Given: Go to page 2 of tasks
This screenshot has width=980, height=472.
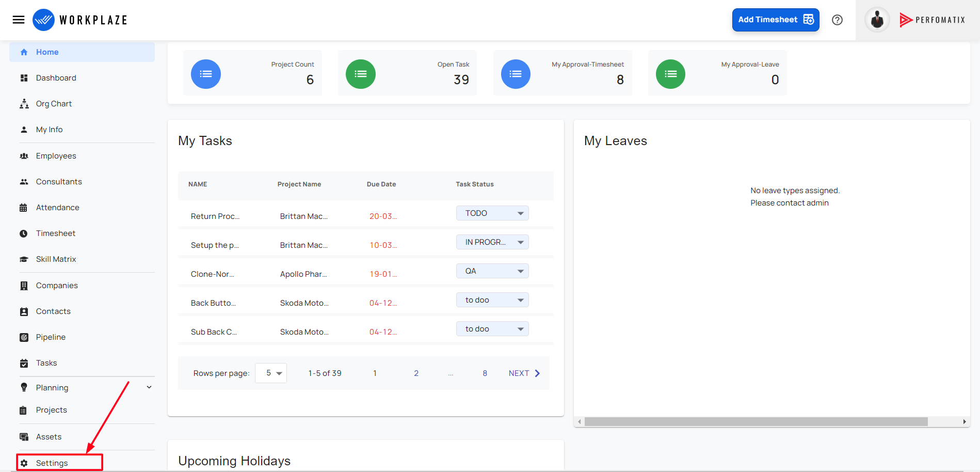Looking at the screenshot, I should pos(416,373).
